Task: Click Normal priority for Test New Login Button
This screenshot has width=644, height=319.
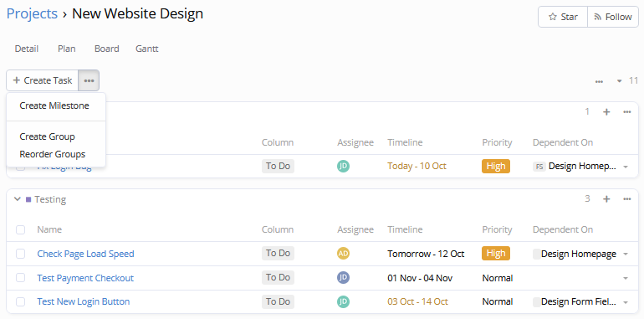Action: [x=498, y=301]
